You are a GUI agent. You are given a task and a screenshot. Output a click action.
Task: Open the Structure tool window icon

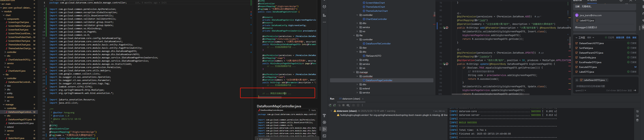(324, 15)
